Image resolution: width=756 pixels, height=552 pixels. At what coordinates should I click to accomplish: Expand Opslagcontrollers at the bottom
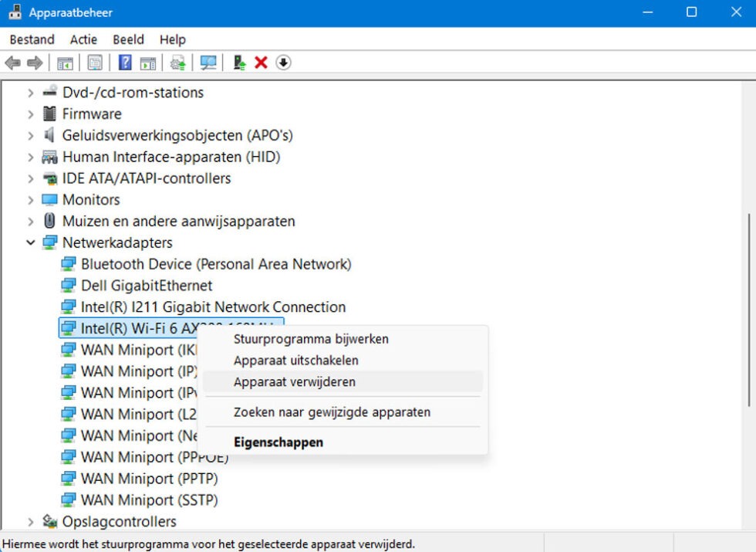tap(30, 521)
